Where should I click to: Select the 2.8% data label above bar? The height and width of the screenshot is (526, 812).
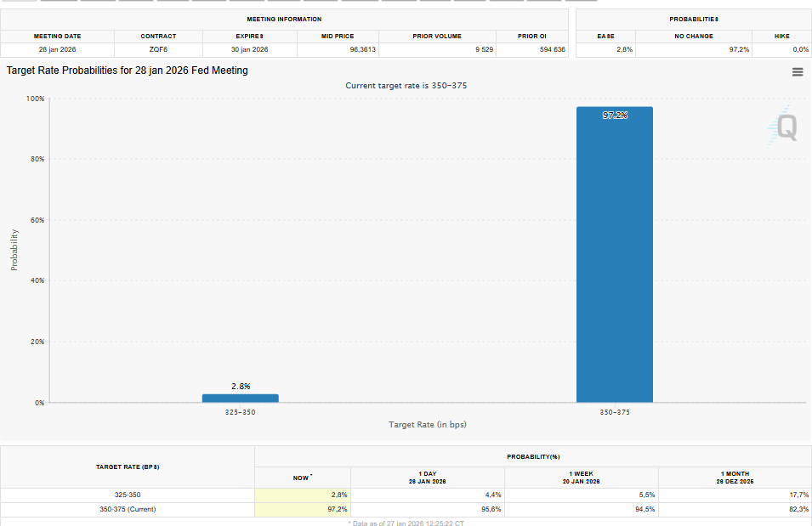click(x=241, y=387)
